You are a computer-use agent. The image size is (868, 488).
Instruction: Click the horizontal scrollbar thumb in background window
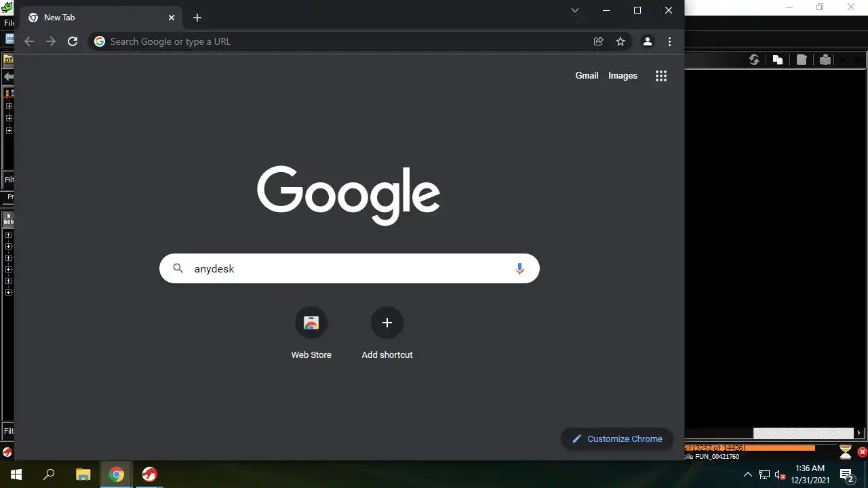point(803,433)
